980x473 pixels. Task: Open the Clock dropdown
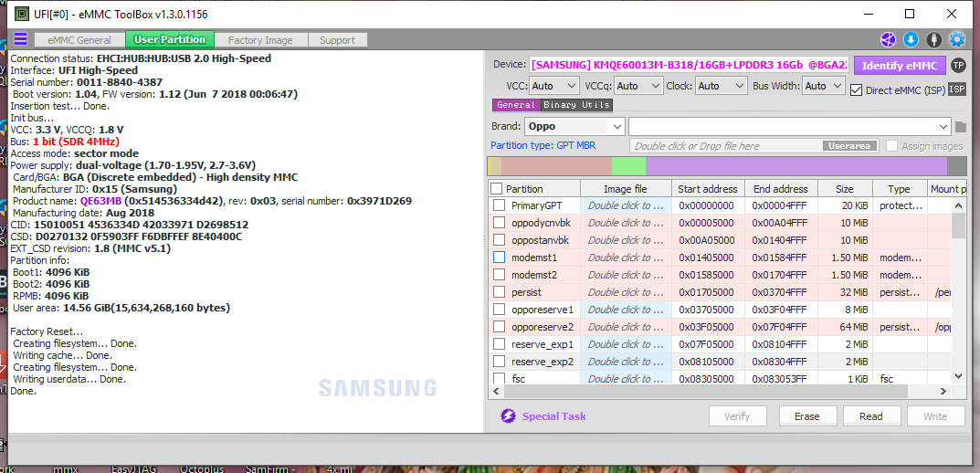point(722,86)
